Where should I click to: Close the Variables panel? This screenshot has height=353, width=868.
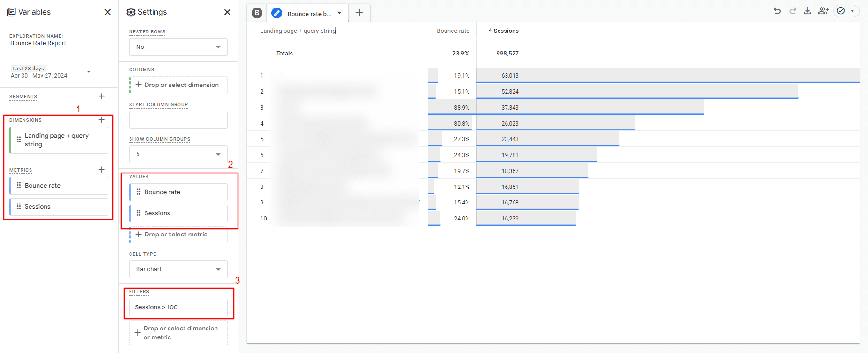coord(108,12)
